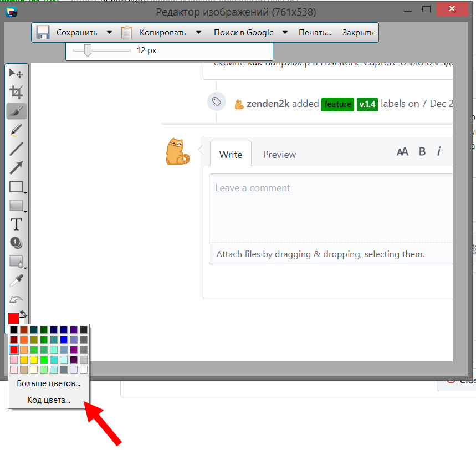476x450 pixels.
Task: Click Attach files by dragging text area
Action: point(320,254)
